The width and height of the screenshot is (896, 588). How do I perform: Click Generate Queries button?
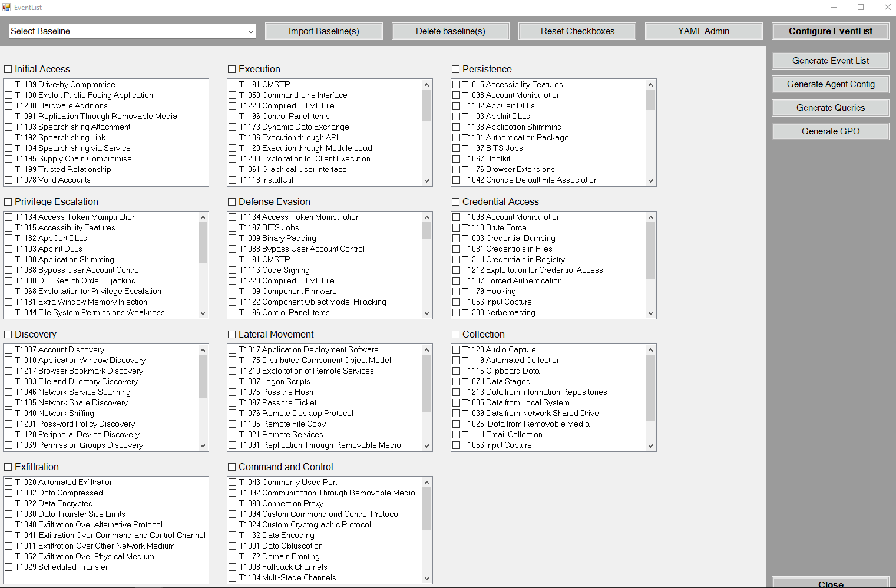(830, 108)
